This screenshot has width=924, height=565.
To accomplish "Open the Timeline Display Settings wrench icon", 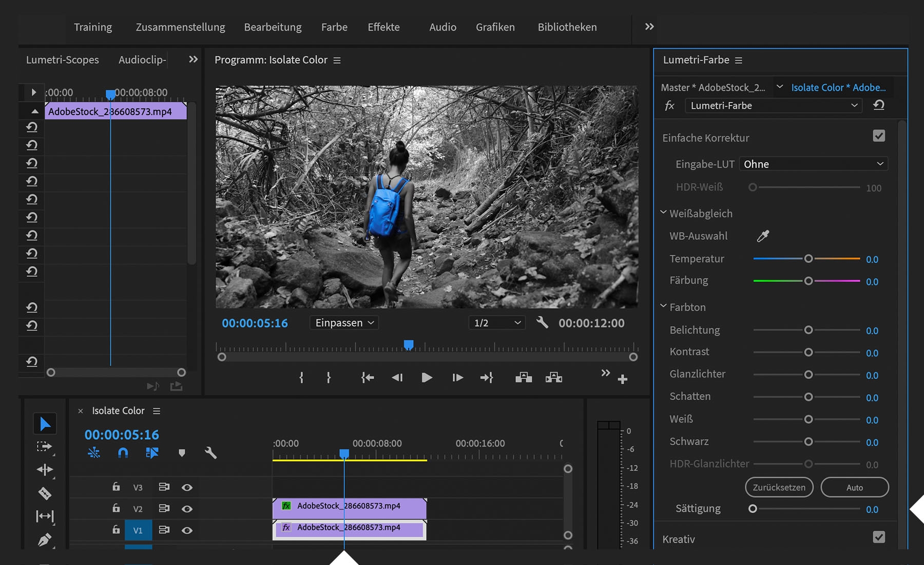I will click(210, 453).
